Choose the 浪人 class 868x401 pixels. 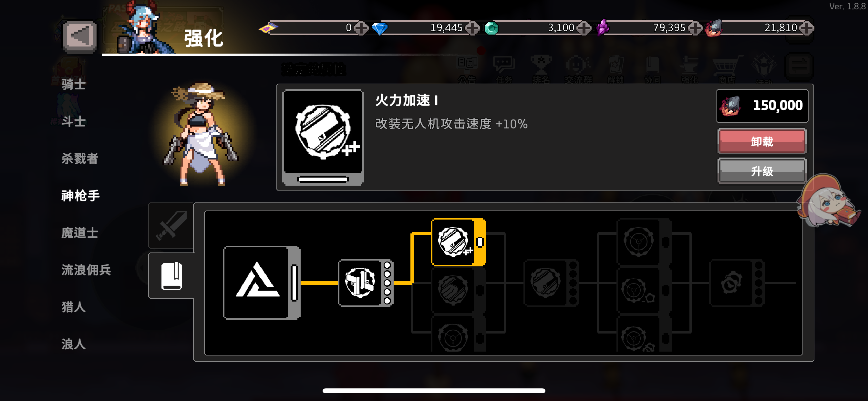tap(73, 344)
